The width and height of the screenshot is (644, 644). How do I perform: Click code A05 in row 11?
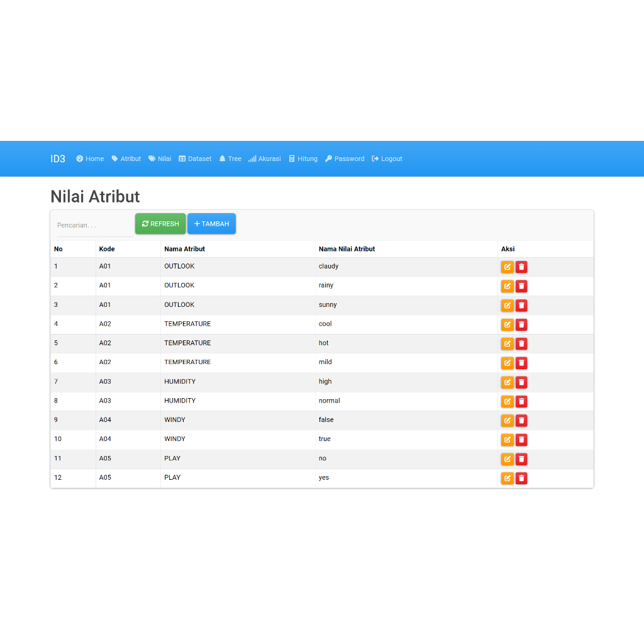[105, 458]
